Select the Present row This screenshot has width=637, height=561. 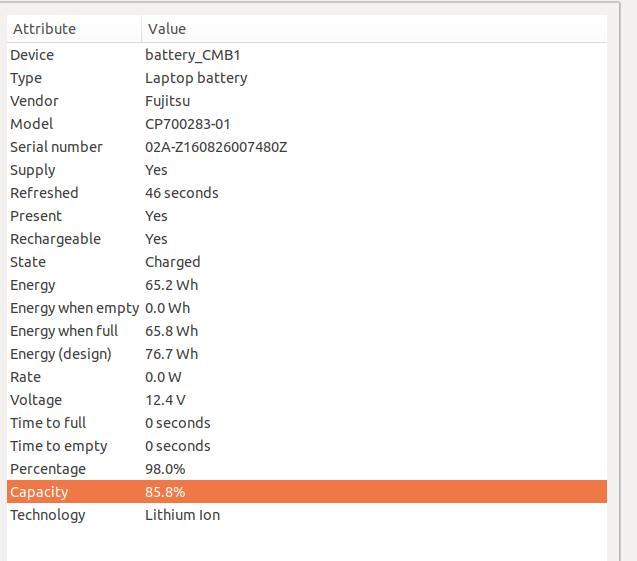[307, 216]
